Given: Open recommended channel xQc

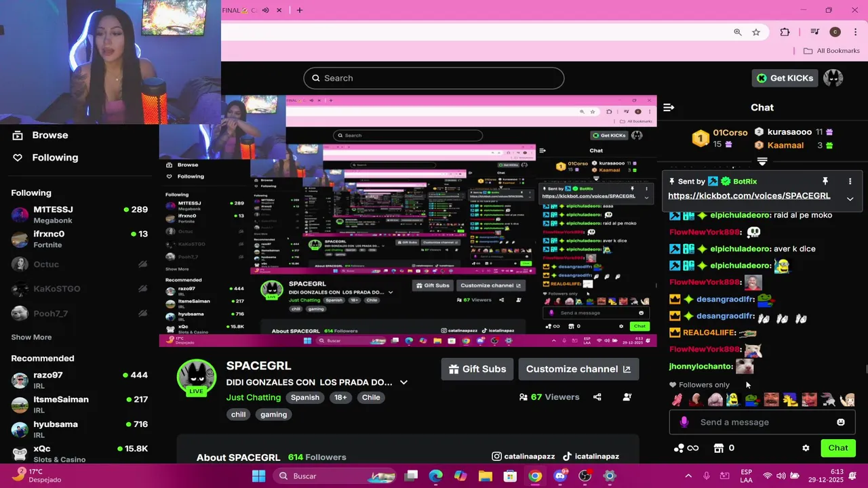Looking at the screenshot, I should [79, 453].
